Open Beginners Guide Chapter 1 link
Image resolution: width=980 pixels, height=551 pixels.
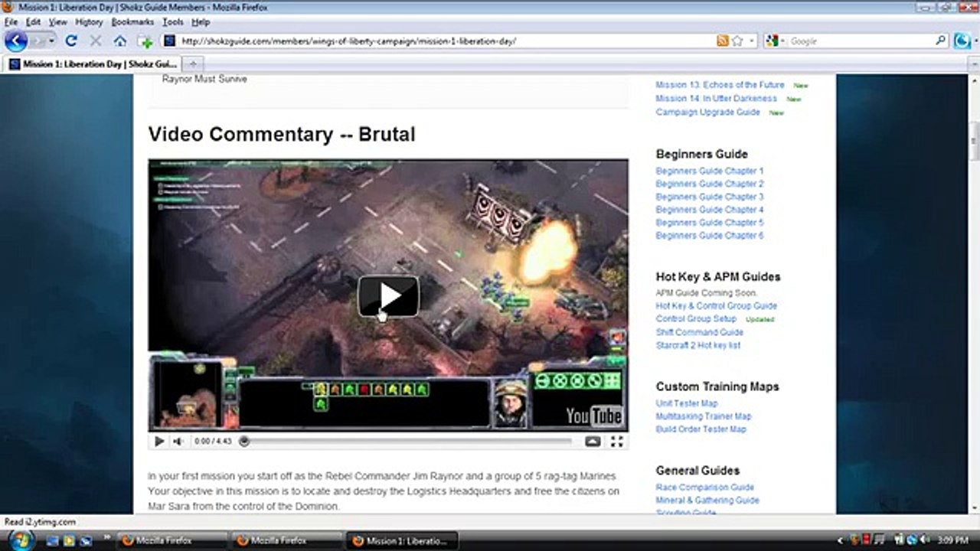[x=710, y=171]
